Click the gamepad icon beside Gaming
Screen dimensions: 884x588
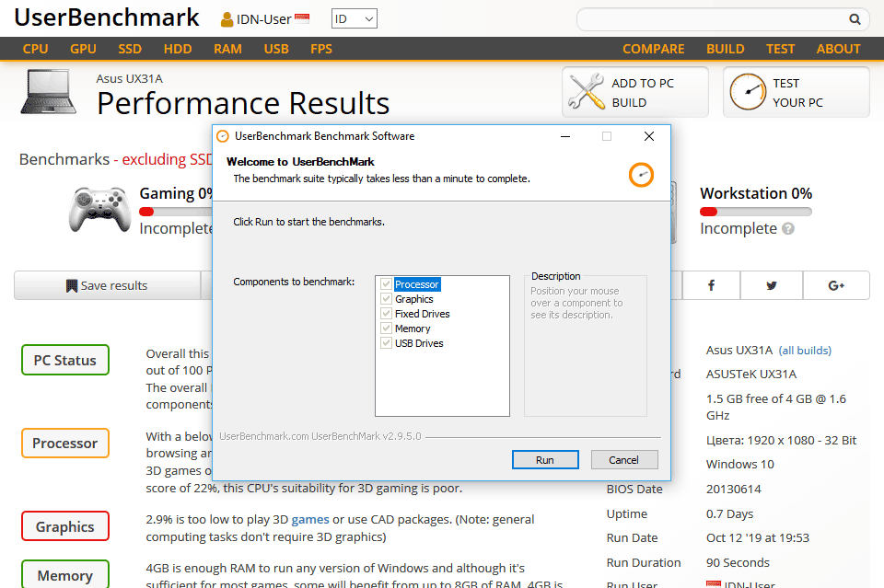point(99,210)
